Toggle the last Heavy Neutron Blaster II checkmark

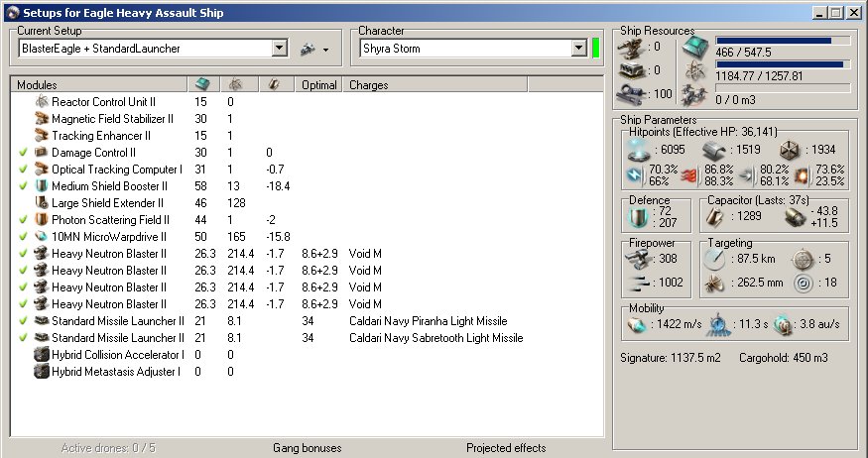pos(23,303)
